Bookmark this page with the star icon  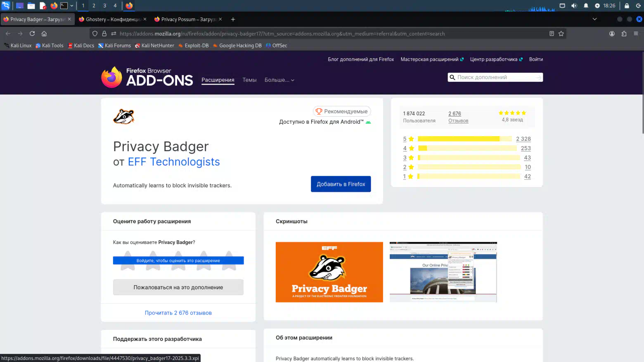click(x=561, y=34)
